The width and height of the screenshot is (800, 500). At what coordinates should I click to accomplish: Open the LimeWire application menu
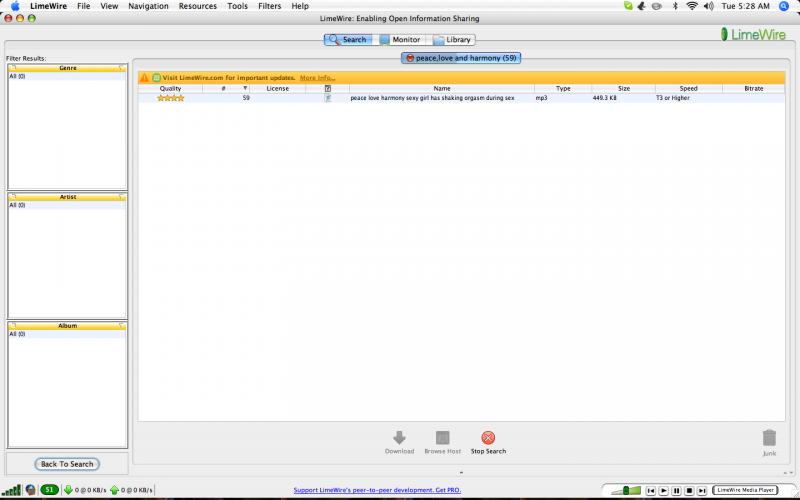click(48, 6)
